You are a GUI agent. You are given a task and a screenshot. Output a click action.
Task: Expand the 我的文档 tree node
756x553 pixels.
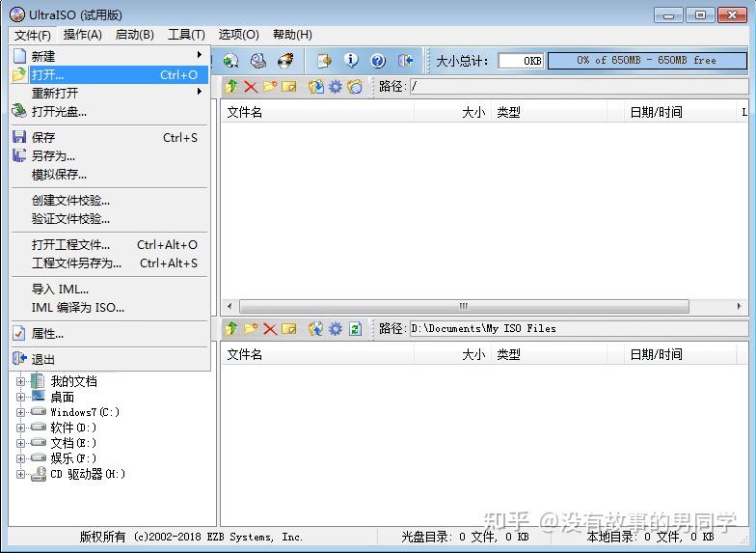20,381
